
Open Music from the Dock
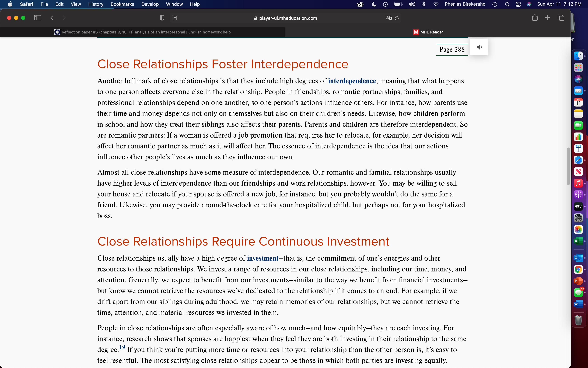(578, 183)
